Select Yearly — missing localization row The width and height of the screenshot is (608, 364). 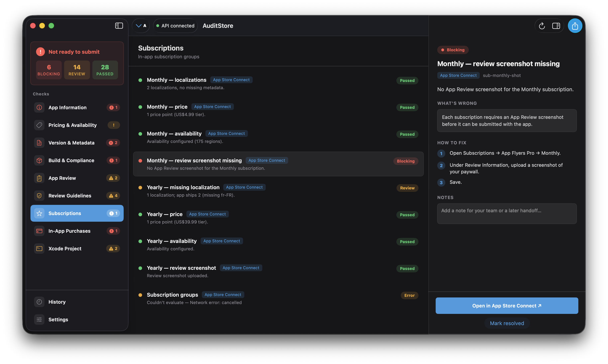(x=278, y=191)
